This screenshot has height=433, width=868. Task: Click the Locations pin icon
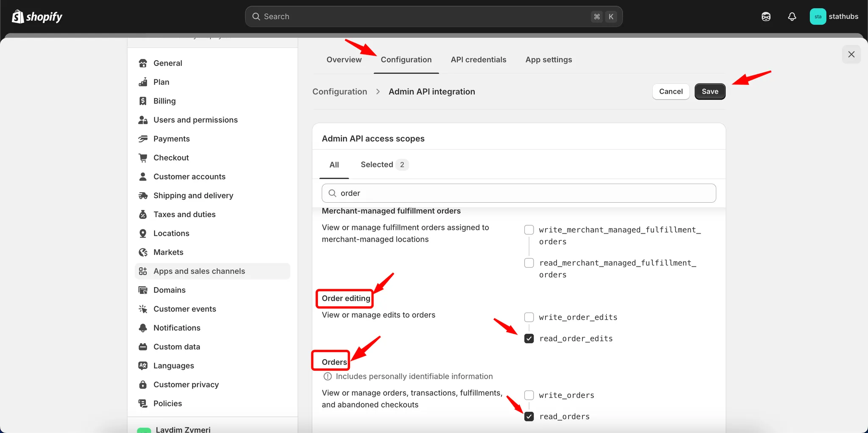point(143,233)
